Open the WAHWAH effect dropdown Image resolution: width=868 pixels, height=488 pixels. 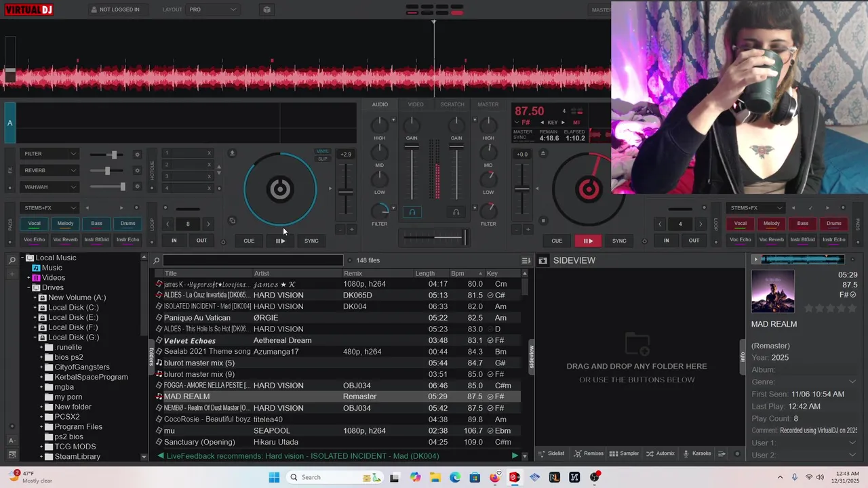coord(50,187)
